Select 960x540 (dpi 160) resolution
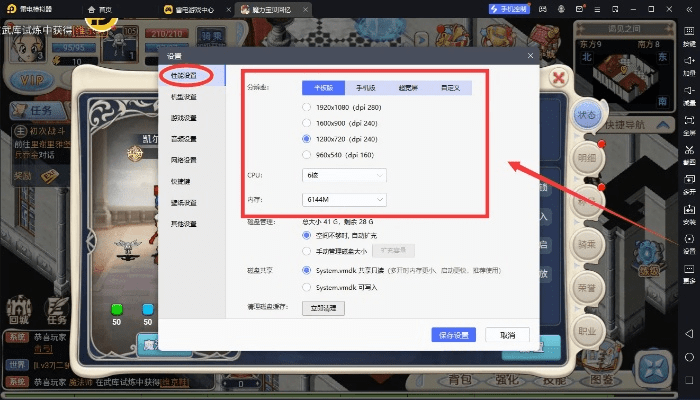Viewport: 700px width, 400px height. [x=306, y=155]
